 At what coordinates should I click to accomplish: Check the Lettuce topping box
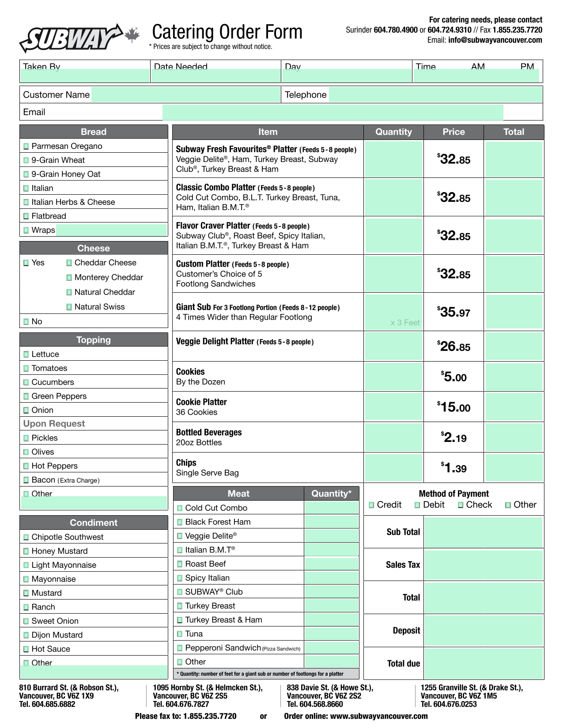(x=26, y=354)
